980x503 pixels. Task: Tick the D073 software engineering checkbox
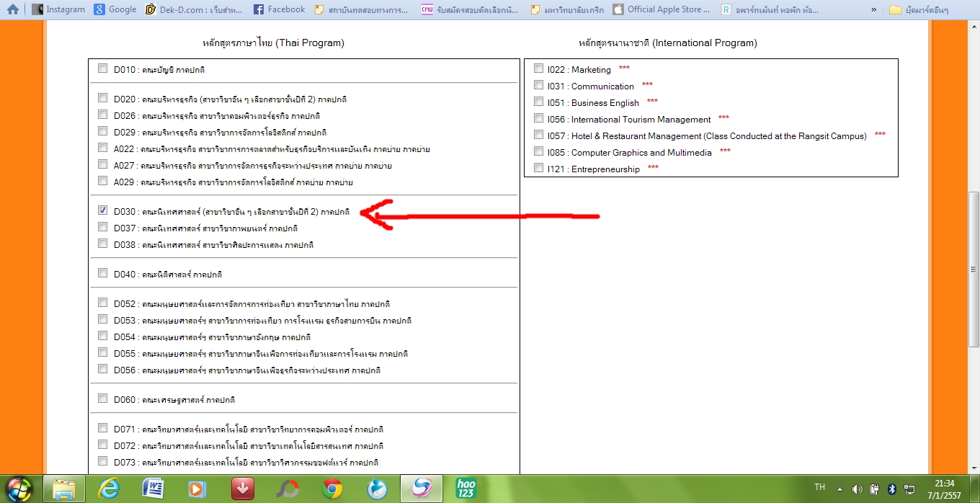coord(102,461)
